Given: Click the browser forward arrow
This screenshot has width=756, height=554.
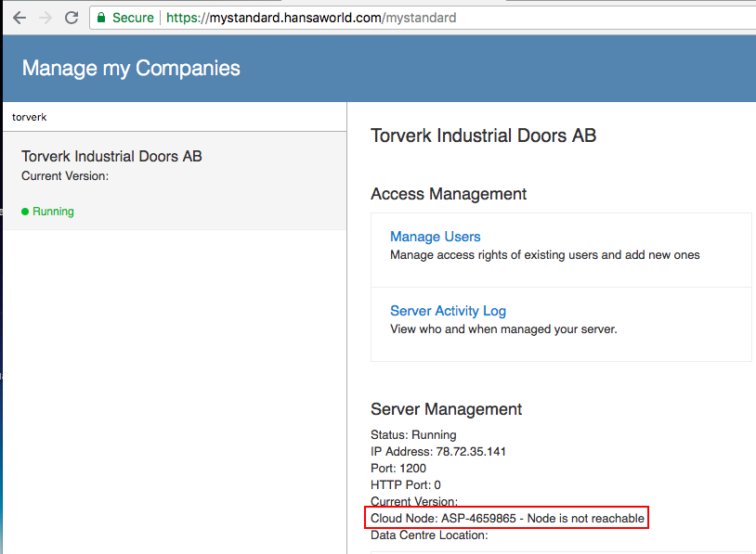Looking at the screenshot, I should tap(46, 18).
